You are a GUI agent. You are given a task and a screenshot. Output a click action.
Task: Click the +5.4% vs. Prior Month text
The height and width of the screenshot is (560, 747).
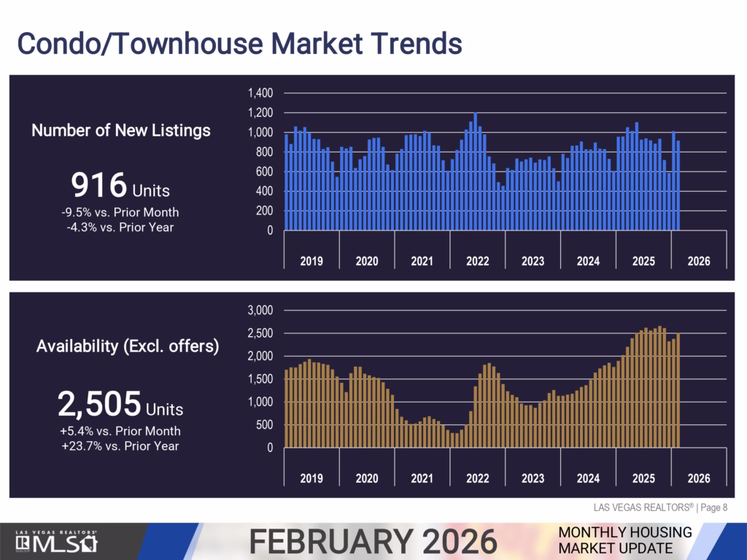[x=120, y=431]
